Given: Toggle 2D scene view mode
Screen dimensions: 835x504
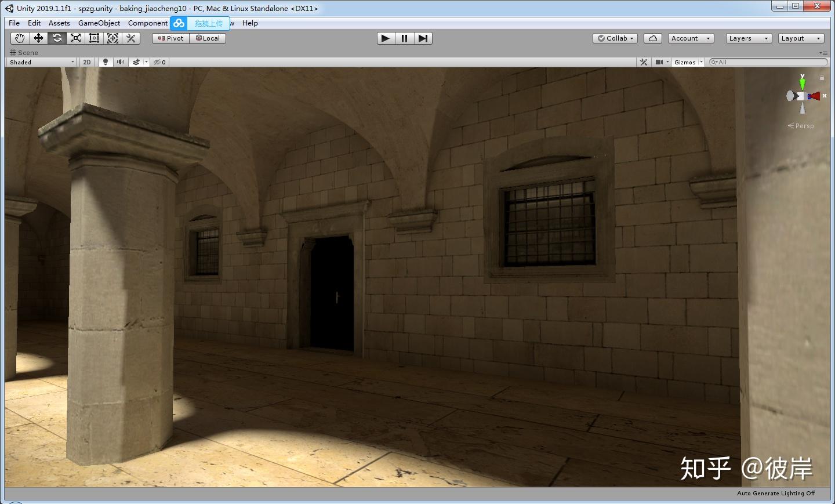Looking at the screenshot, I should tap(87, 62).
